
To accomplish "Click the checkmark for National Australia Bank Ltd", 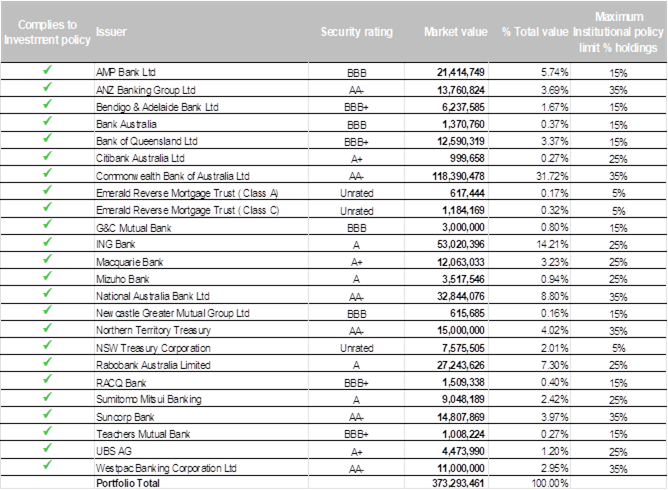I will pos(47,293).
